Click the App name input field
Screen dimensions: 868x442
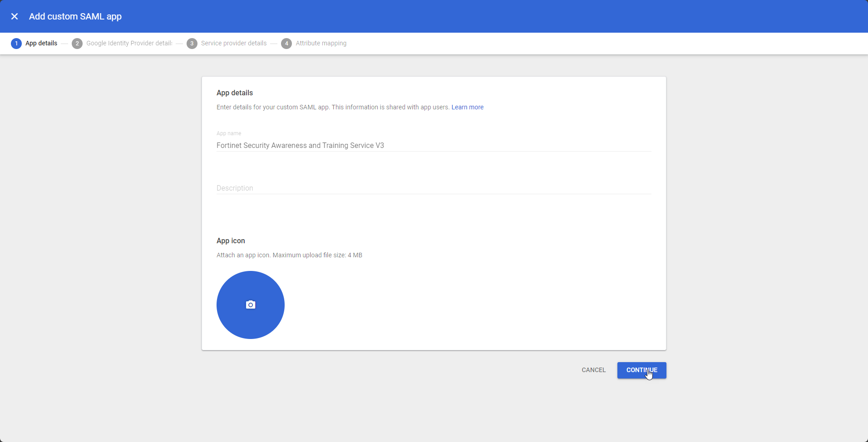pyautogui.click(x=434, y=145)
